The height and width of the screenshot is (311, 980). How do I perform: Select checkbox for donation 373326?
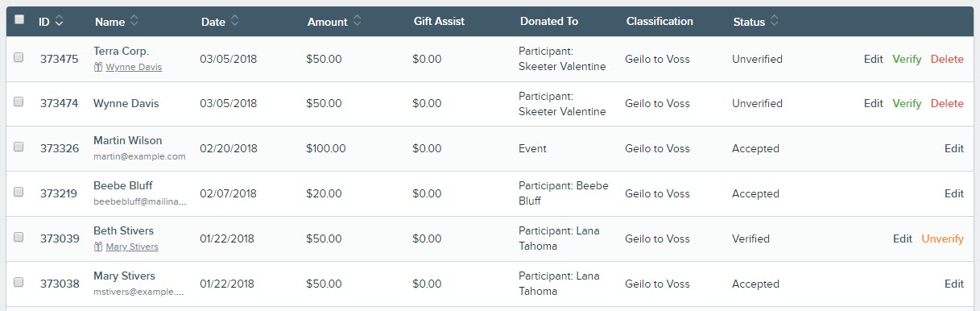19,147
